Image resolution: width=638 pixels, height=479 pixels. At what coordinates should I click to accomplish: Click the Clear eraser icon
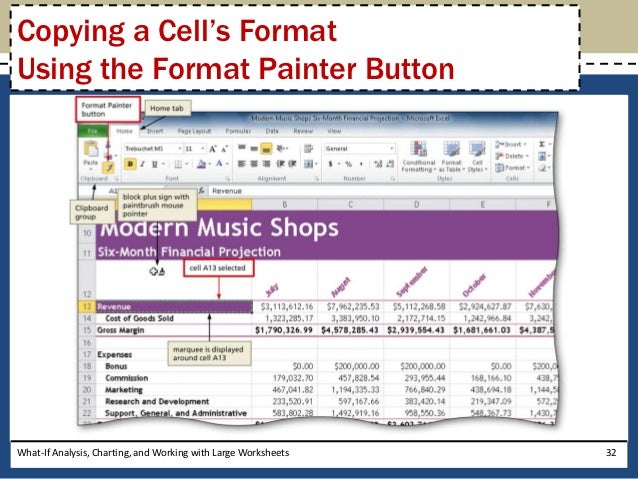click(x=542, y=168)
